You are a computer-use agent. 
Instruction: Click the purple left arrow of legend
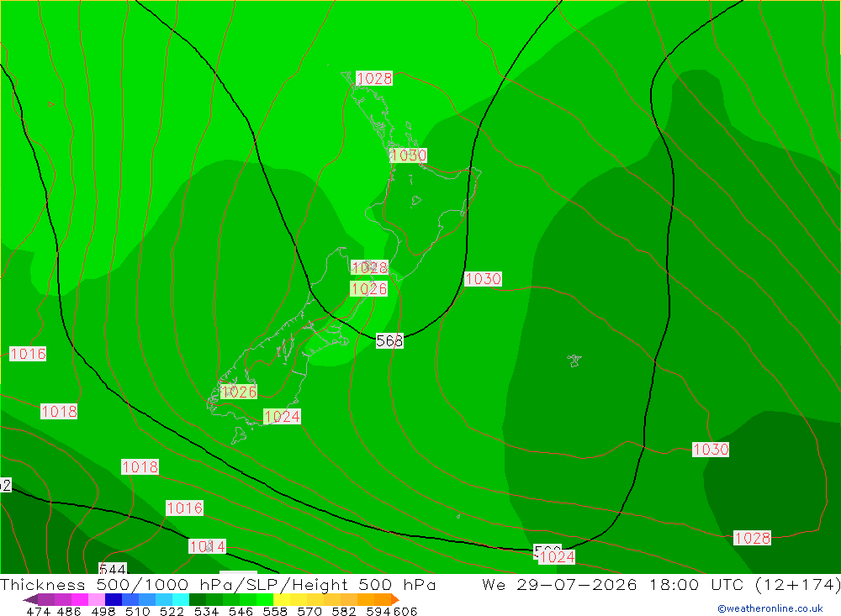coord(30,599)
